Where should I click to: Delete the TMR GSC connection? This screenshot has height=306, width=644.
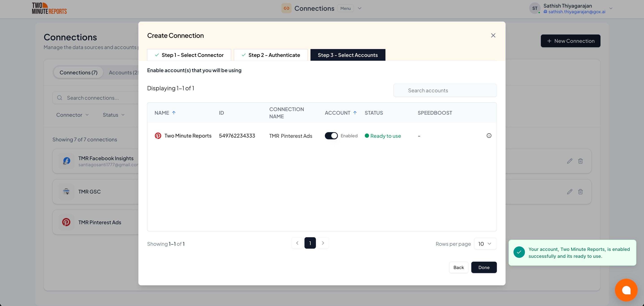(x=580, y=192)
